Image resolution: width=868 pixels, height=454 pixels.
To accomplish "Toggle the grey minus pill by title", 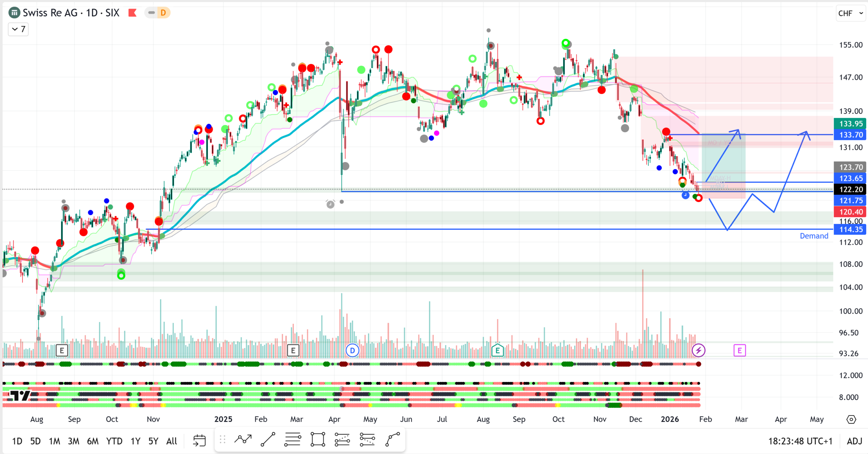I will pyautogui.click(x=151, y=13).
